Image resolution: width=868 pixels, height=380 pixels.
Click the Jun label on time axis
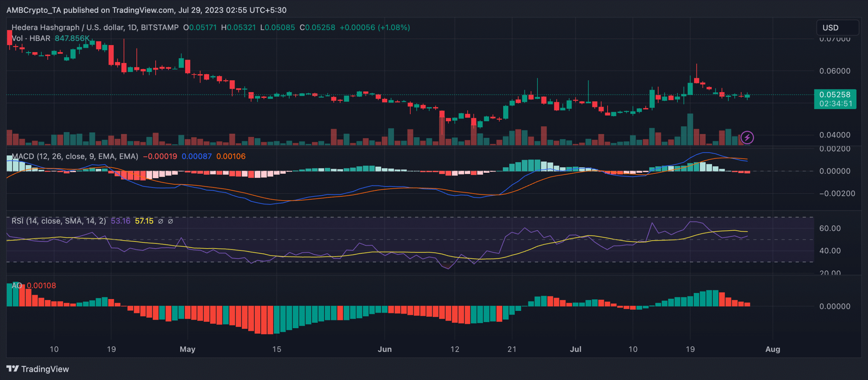pyautogui.click(x=384, y=349)
